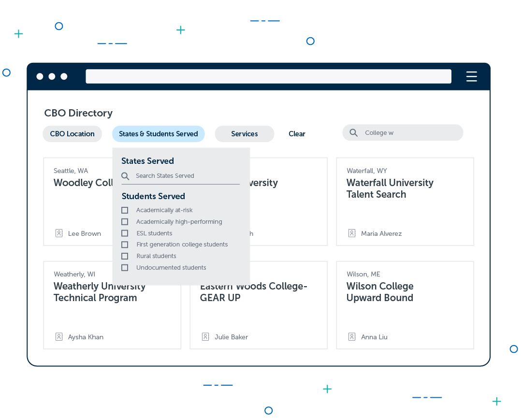Click contact icon beside Anna Liu
The image size is (522, 420).
(x=352, y=337)
